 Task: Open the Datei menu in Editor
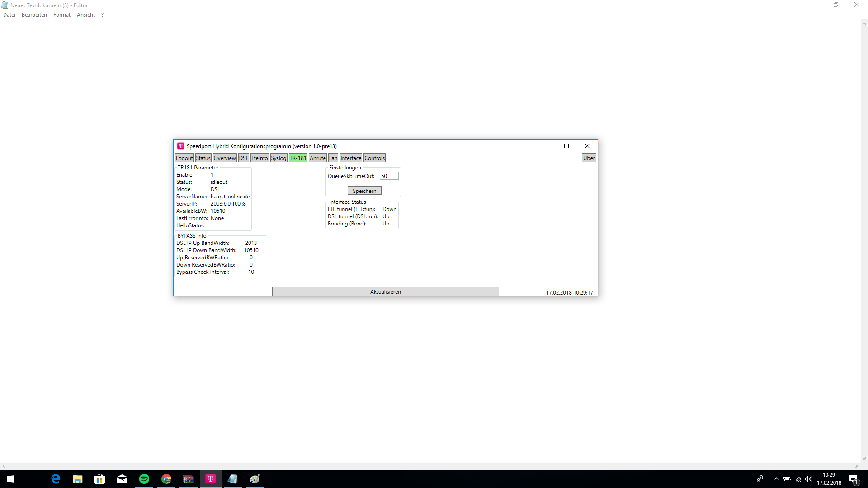9,15
